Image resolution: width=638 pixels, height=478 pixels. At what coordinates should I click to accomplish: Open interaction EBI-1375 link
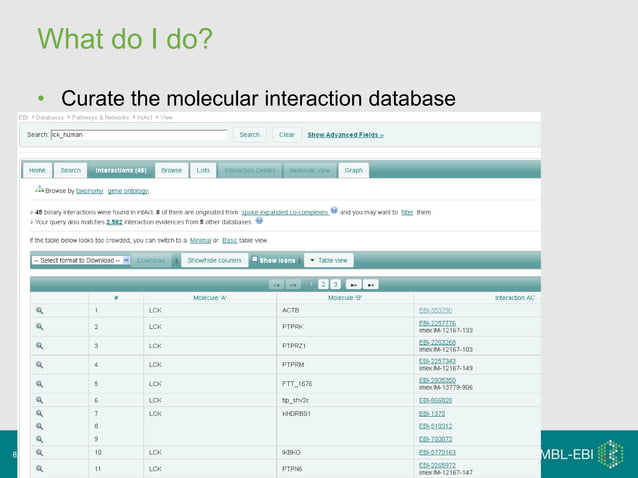tap(432, 414)
